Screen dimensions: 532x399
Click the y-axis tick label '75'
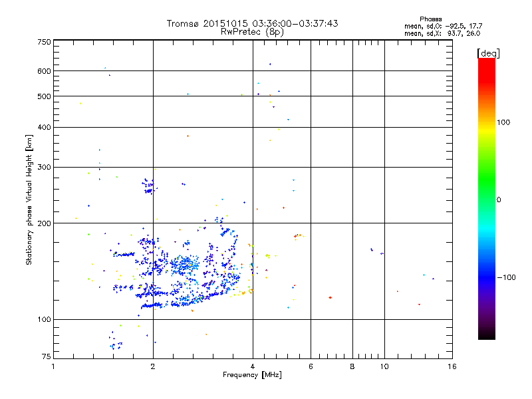[47, 356]
